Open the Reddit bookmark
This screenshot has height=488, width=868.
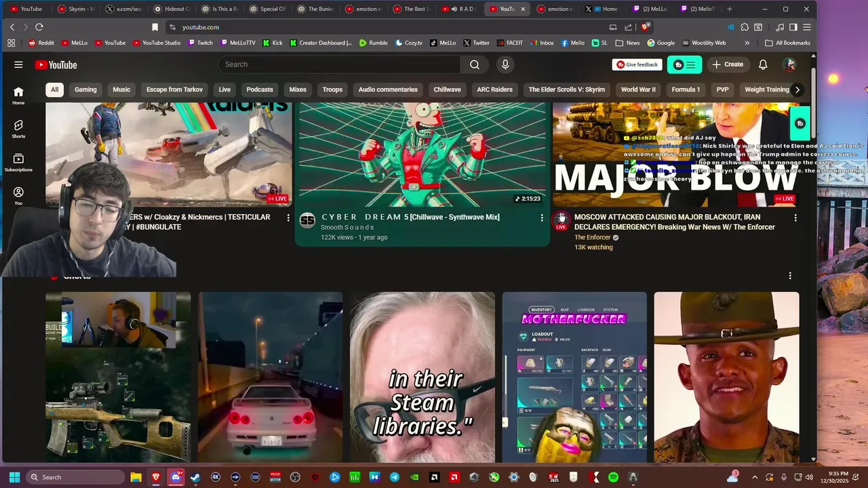(41, 43)
